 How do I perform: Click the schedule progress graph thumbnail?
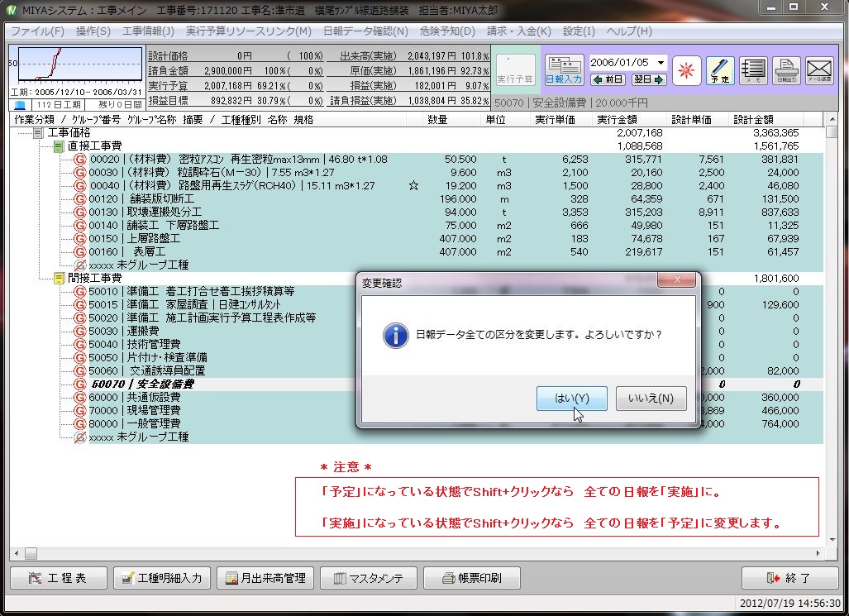pyautogui.click(x=79, y=64)
